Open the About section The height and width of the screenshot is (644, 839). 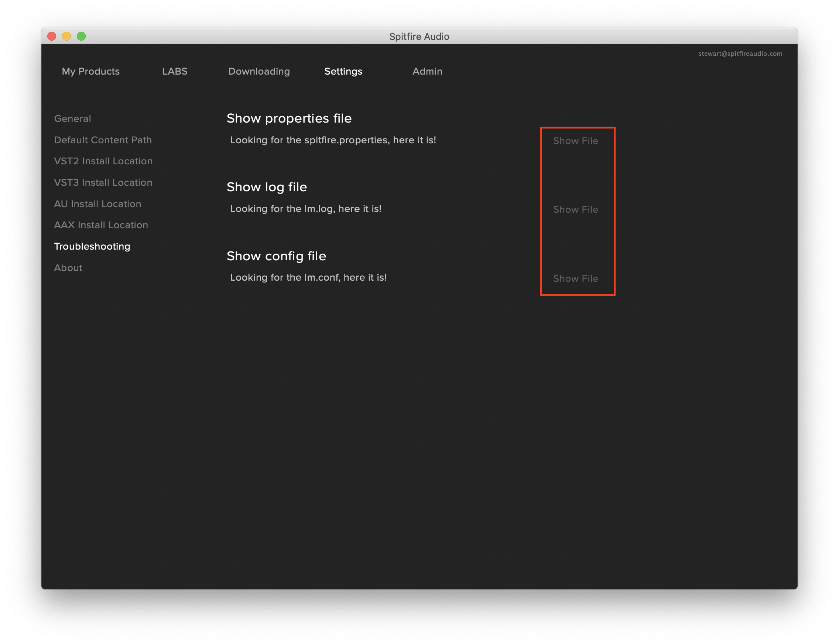coord(68,268)
